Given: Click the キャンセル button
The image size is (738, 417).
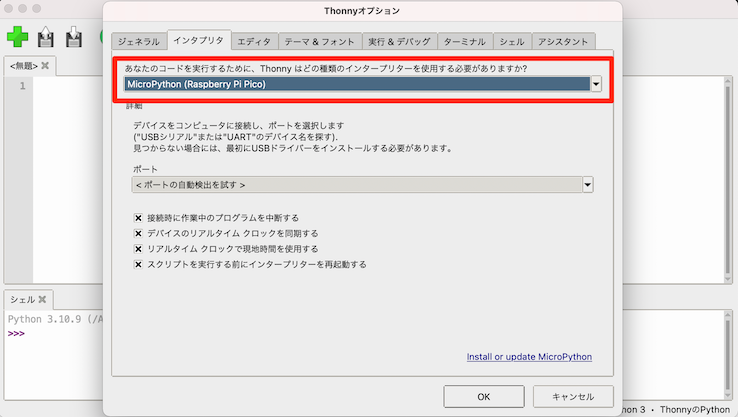Looking at the screenshot, I should (x=573, y=397).
